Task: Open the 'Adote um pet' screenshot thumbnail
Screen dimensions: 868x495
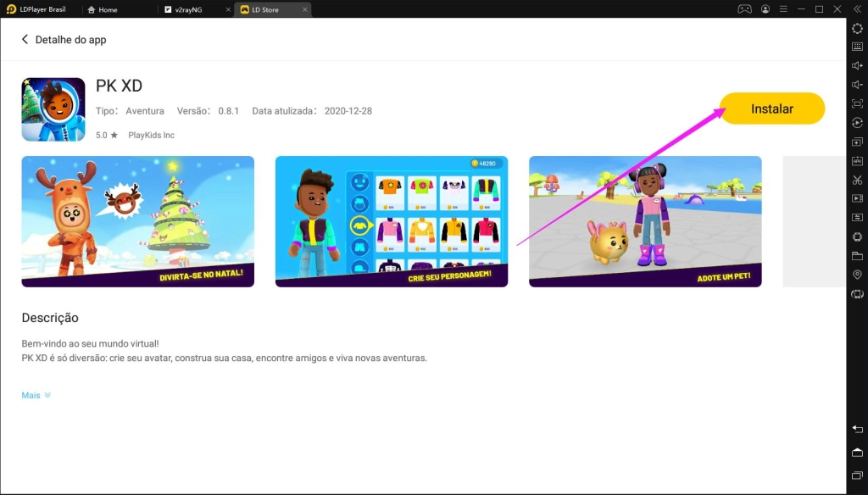Action: [645, 221]
